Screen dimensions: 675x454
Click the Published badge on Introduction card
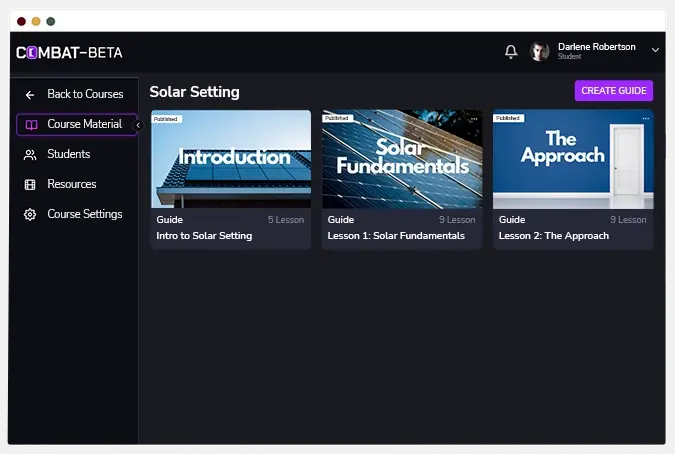tap(166, 118)
